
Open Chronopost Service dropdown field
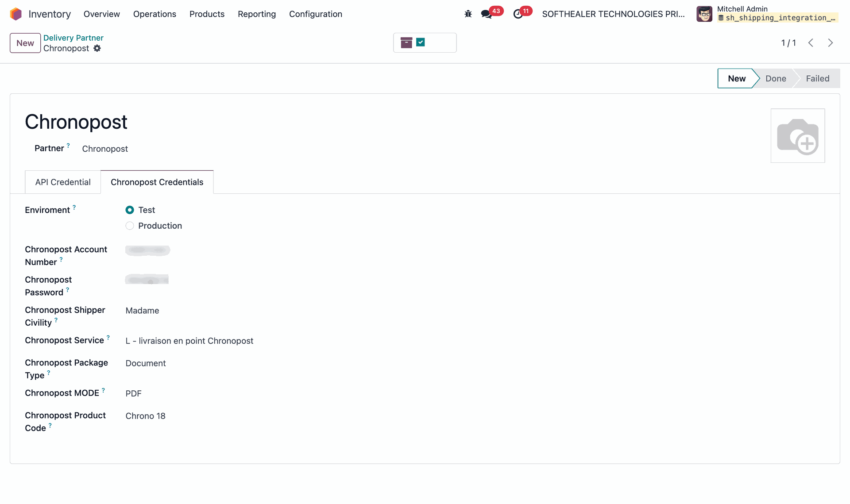coord(189,341)
